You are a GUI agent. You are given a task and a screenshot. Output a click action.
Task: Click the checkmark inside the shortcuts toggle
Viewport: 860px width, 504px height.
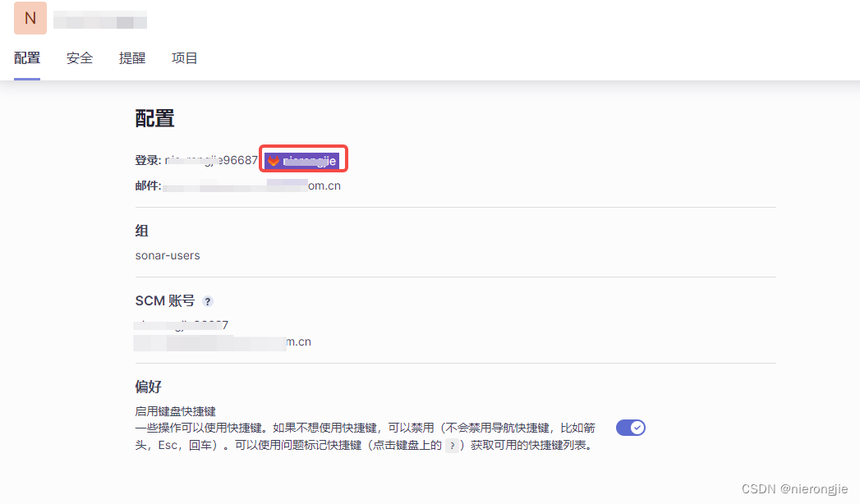pos(637,427)
